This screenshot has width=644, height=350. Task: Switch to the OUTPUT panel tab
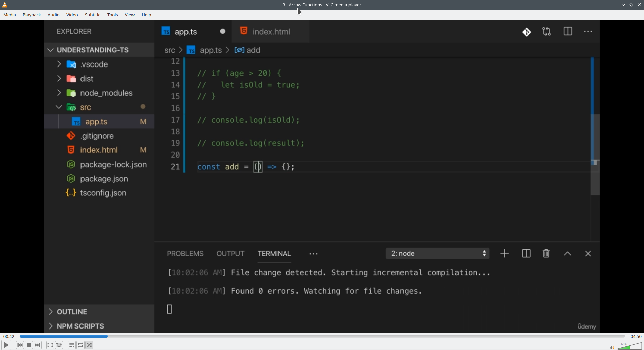click(230, 254)
